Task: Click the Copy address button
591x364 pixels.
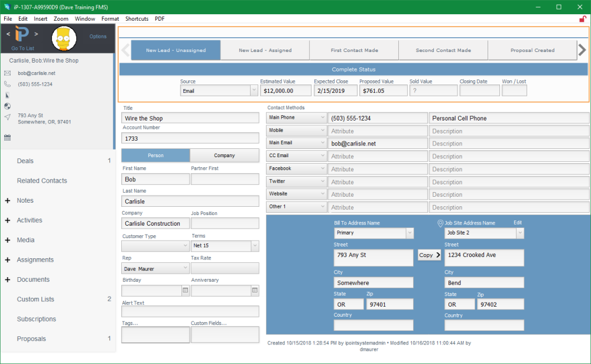Action: point(429,255)
